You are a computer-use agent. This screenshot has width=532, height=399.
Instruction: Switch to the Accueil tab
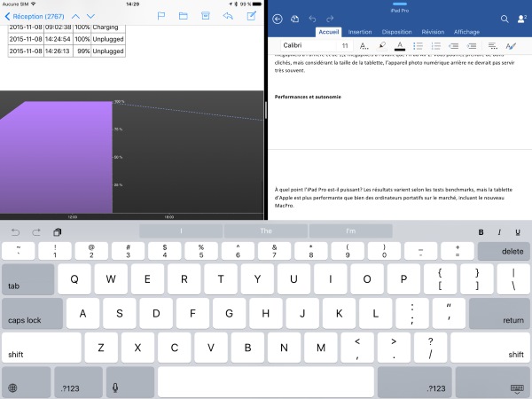click(x=328, y=32)
